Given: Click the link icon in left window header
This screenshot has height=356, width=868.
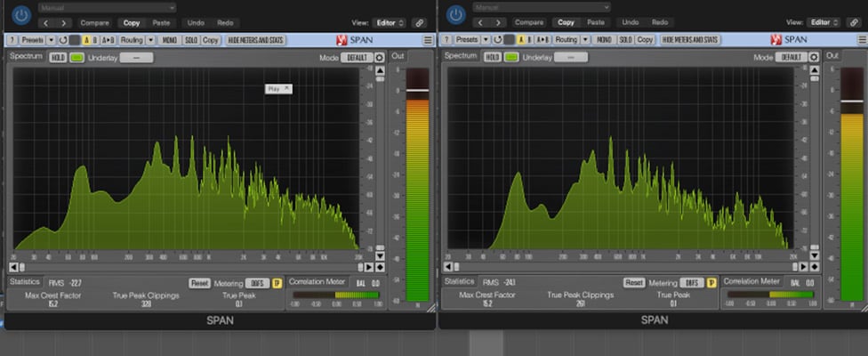Looking at the screenshot, I should click(x=419, y=23).
